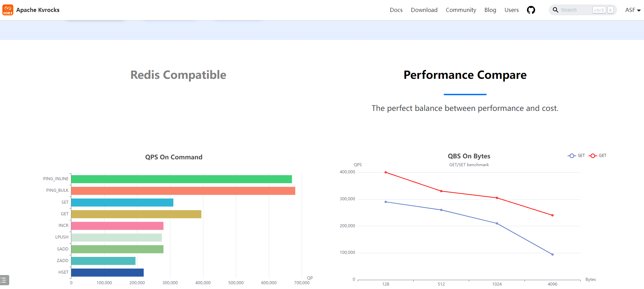Click the dark blue HSET bar
644x289 pixels.
[x=107, y=273]
